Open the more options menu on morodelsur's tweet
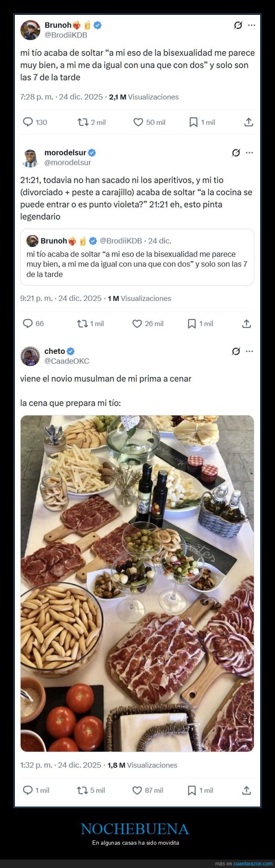The image size is (275, 868). tap(250, 153)
